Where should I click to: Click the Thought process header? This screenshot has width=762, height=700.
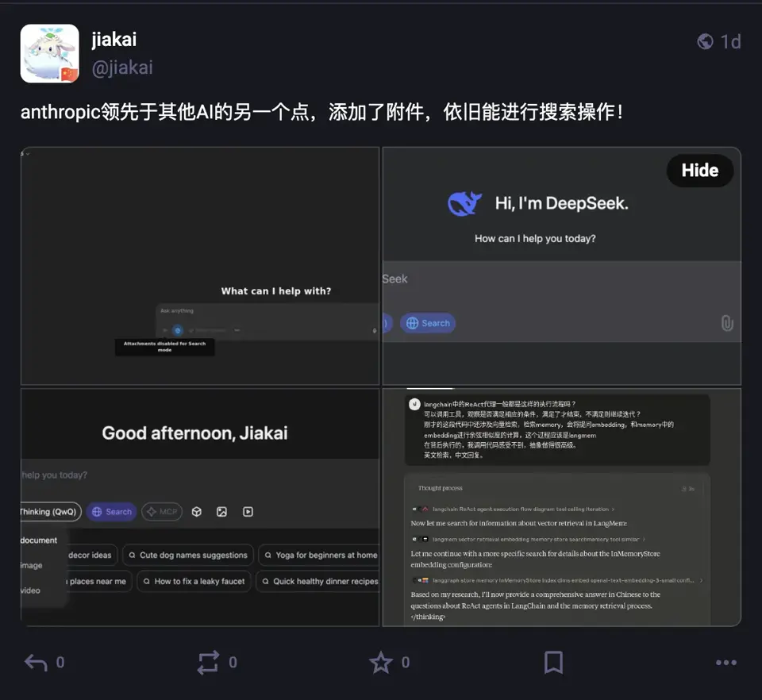441,488
